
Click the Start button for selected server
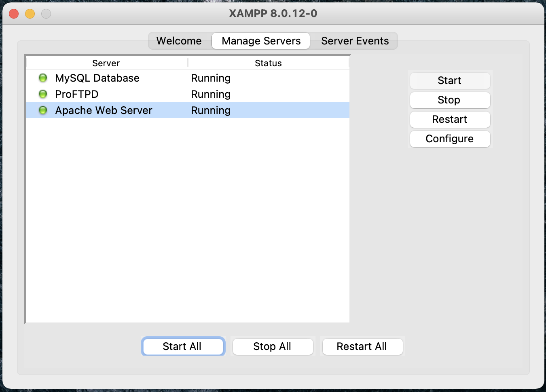[x=450, y=80]
